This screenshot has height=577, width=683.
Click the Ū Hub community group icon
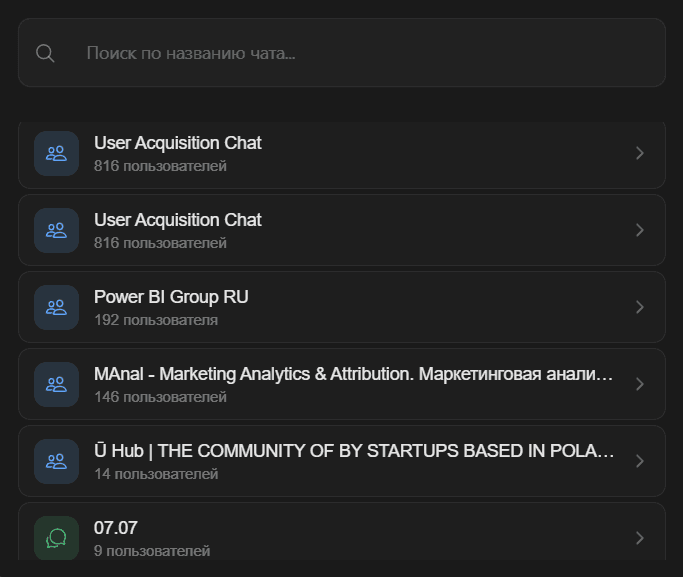click(x=57, y=462)
